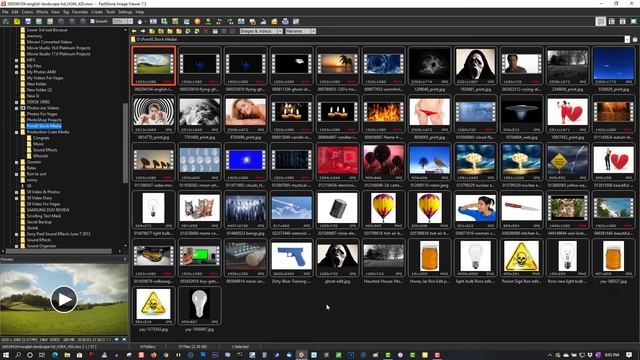The height and width of the screenshot is (360, 640).
Task: Open the Settings menu
Action: click(125, 12)
